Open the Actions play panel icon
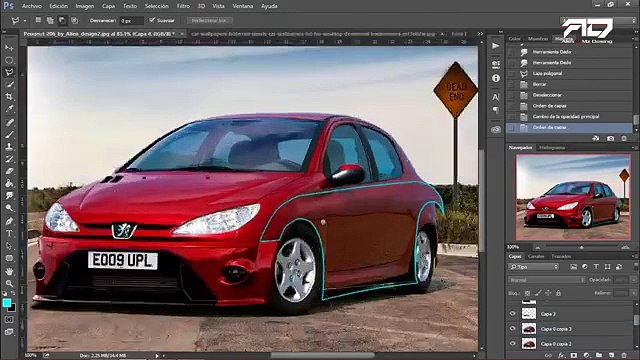Viewport: 640px width, 360px height. tap(496, 46)
